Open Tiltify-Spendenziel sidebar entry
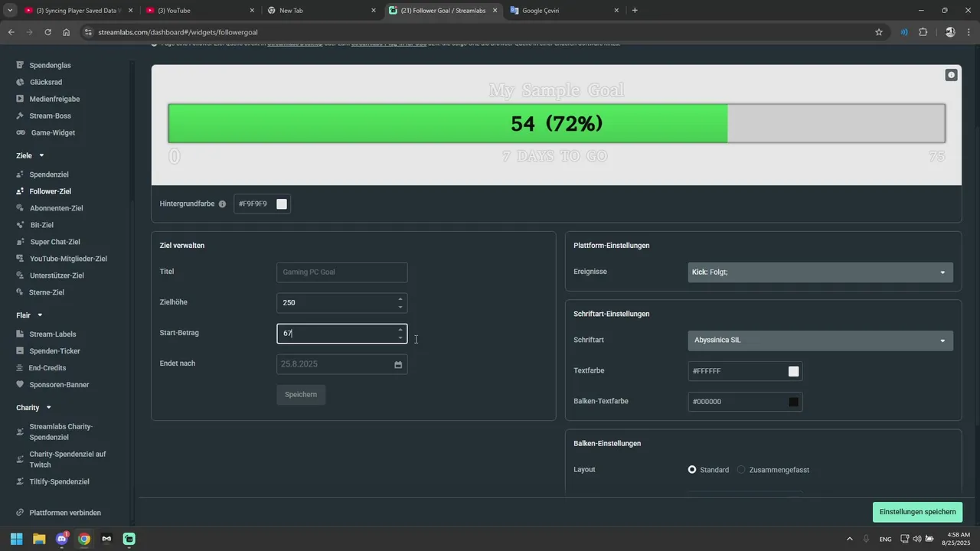This screenshot has height=551, width=980. 59,482
